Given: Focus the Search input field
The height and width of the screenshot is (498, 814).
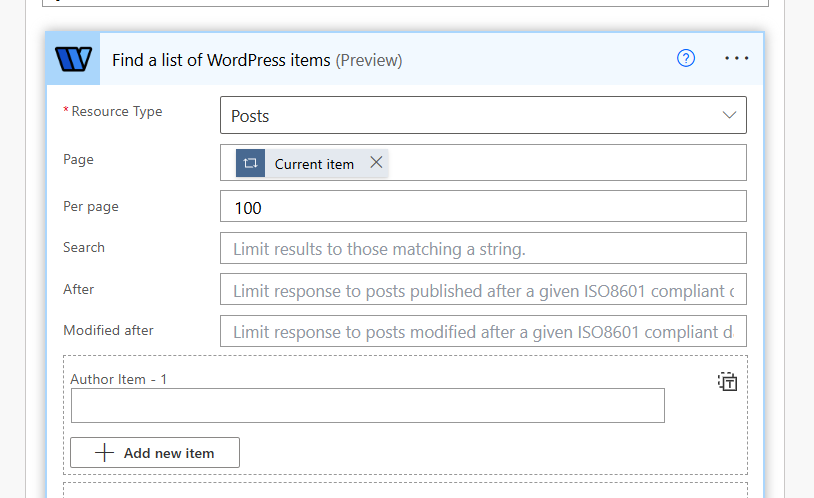Looking at the screenshot, I should (x=483, y=248).
